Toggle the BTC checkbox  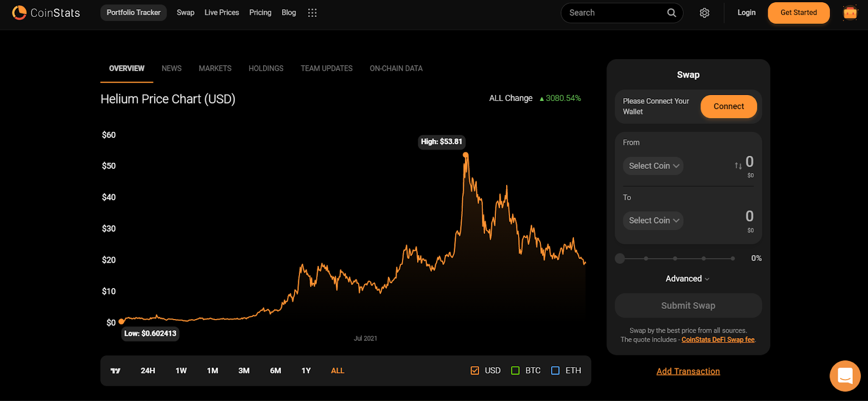(x=515, y=371)
